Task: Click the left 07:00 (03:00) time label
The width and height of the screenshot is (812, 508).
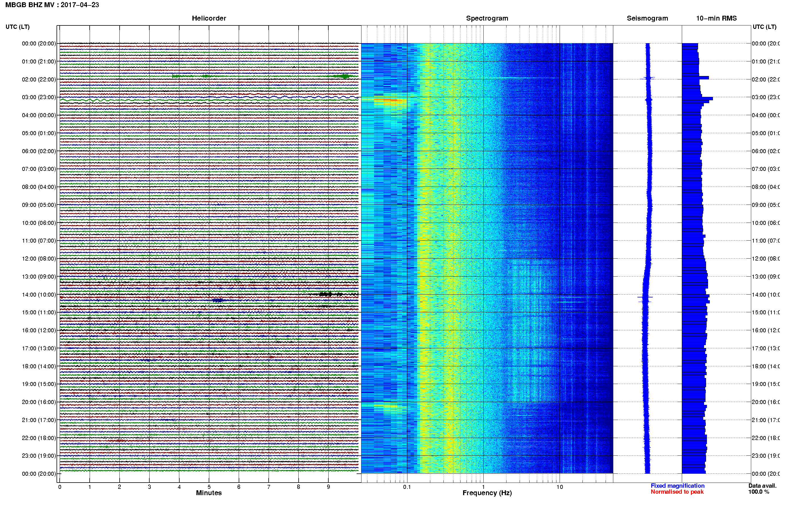Action: pos(39,169)
